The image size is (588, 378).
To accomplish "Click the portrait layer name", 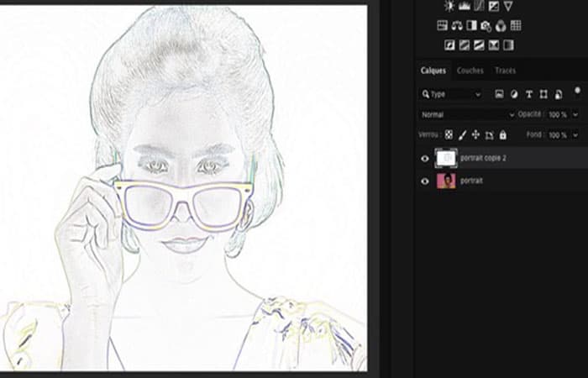I will pos(471,181).
